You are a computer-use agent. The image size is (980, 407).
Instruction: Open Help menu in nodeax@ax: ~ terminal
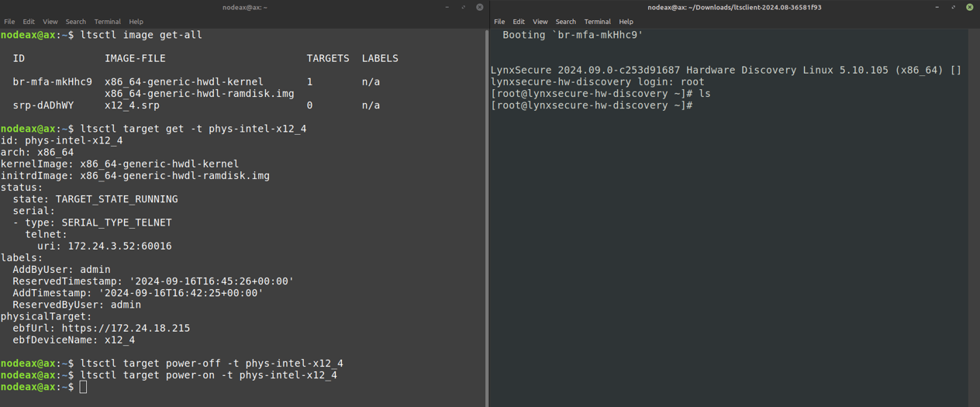click(x=136, y=22)
